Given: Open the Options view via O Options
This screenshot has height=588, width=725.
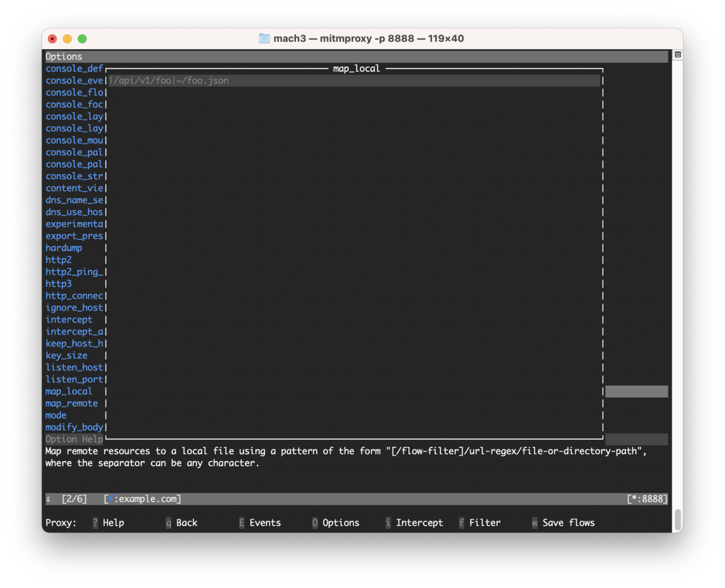Looking at the screenshot, I should coord(336,522).
